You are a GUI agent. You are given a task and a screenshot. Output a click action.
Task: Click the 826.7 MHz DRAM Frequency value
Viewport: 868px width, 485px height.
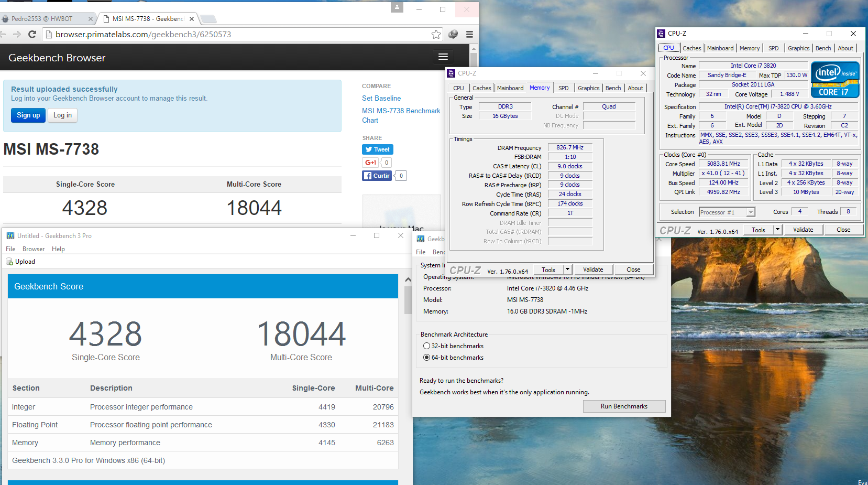tap(570, 147)
